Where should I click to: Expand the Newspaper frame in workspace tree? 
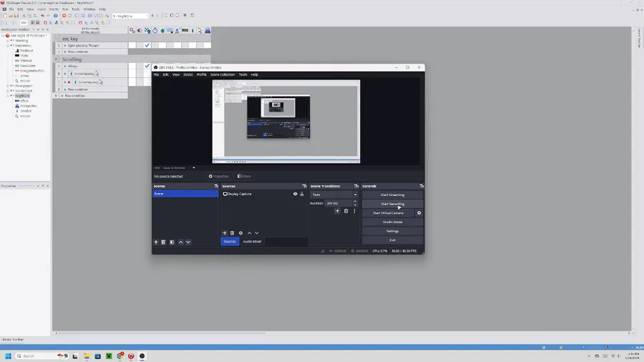7,86
